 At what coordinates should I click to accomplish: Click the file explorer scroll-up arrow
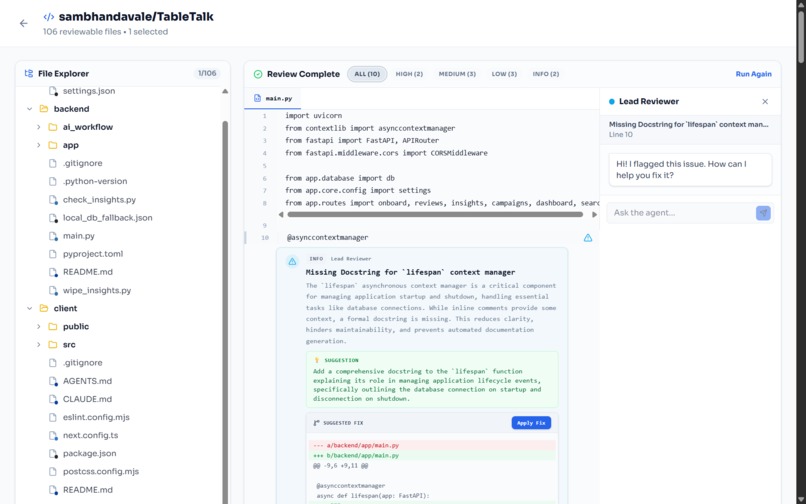pos(225,92)
